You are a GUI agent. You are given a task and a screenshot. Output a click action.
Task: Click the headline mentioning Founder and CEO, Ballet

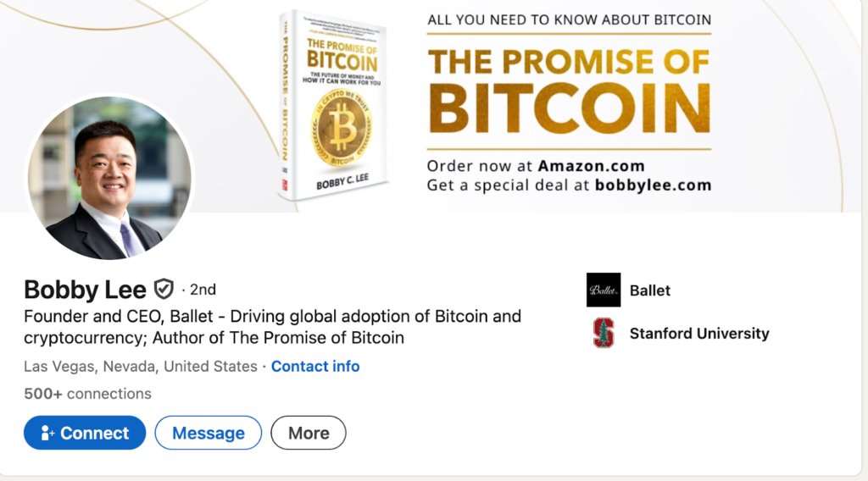coord(272,327)
